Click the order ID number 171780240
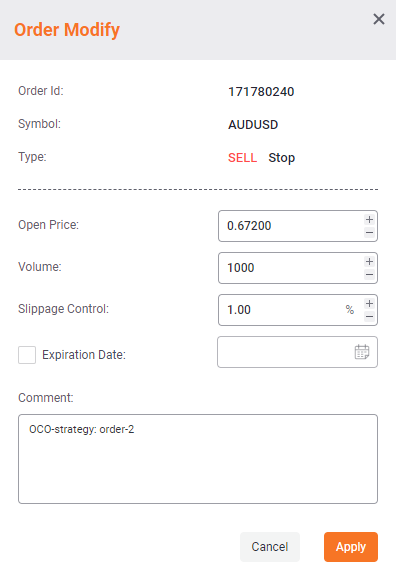Screen dimensions: 396x572 pyautogui.click(x=261, y=92)
